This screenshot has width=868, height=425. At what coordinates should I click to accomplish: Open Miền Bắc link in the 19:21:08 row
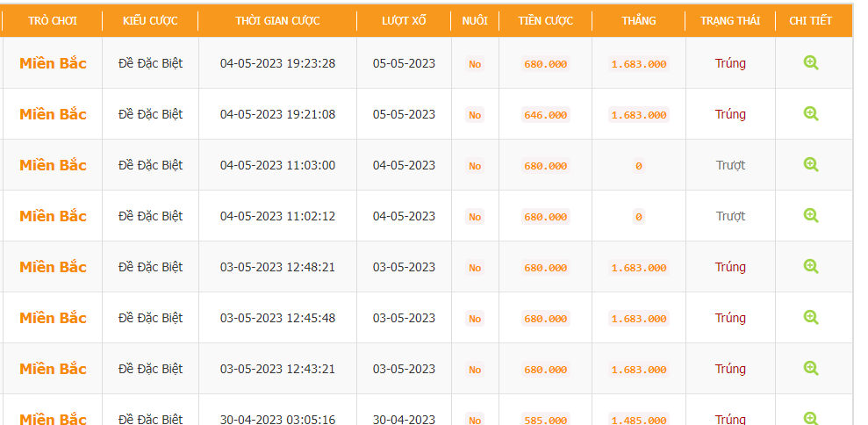coord(54,114)
